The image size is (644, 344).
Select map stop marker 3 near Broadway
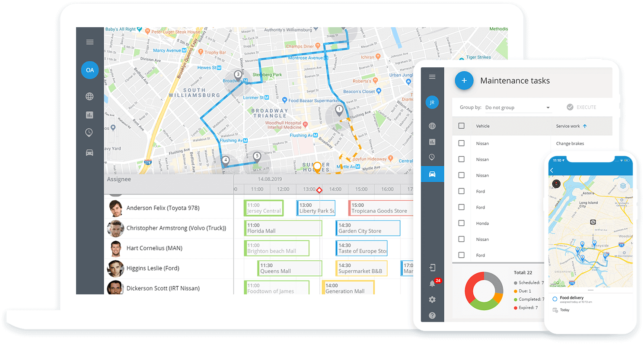(238, 76)
